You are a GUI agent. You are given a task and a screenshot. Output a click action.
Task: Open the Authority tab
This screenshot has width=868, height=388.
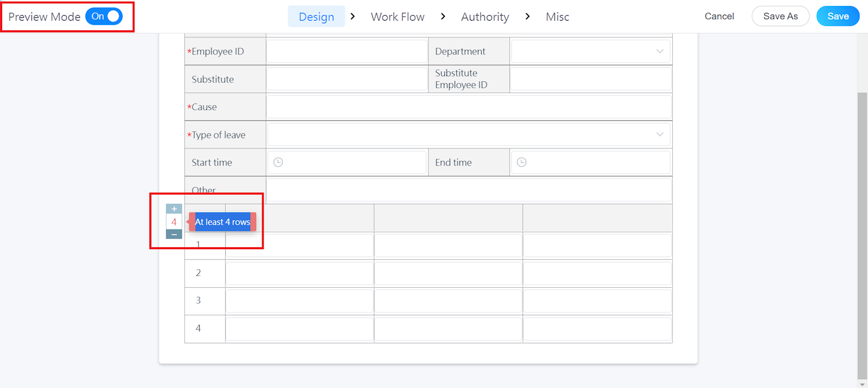485,17
